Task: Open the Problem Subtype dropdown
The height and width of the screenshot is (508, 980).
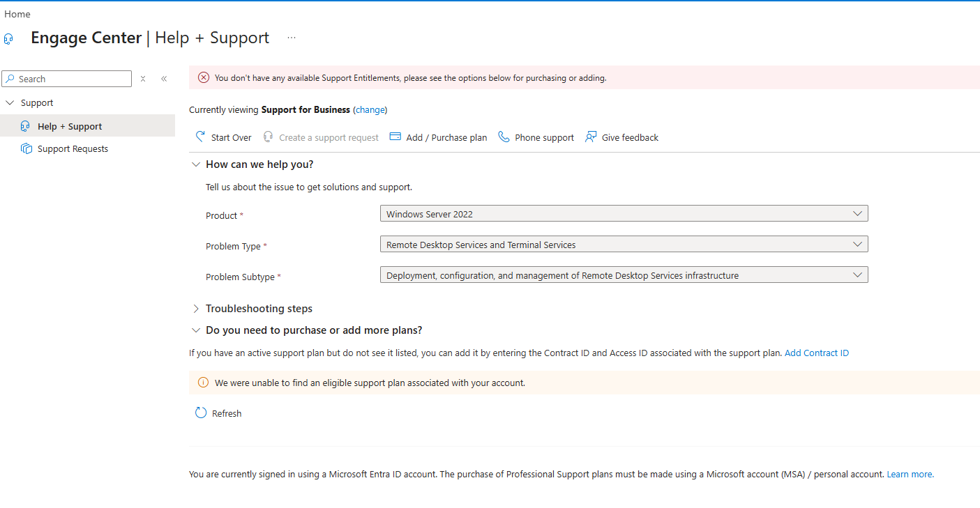Action: click(624, 275)
